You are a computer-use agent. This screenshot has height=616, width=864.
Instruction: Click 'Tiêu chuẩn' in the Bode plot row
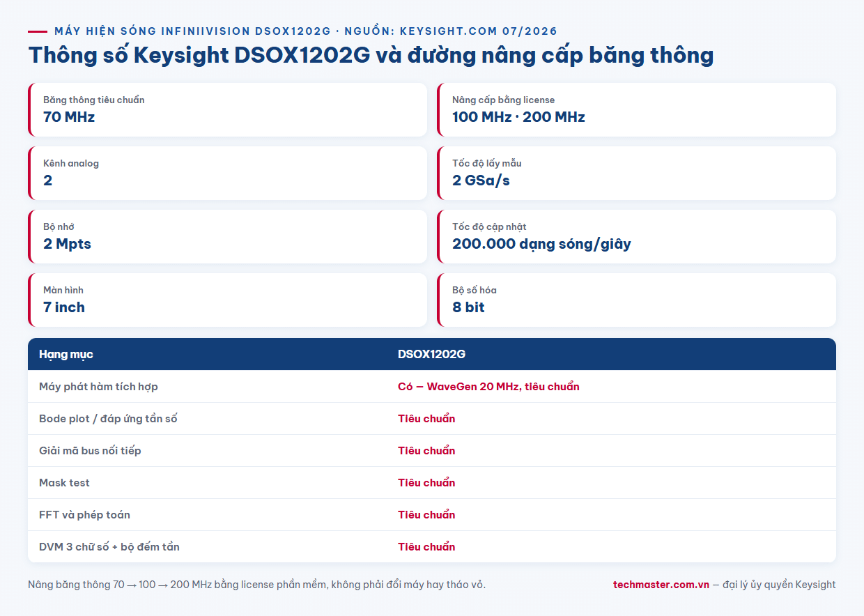tap(426, 418)
